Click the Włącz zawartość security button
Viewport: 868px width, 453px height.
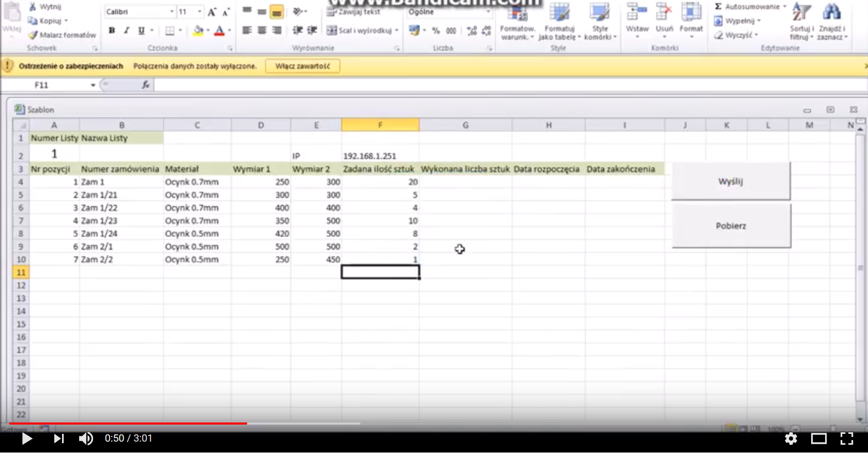[x=302, y=66]
